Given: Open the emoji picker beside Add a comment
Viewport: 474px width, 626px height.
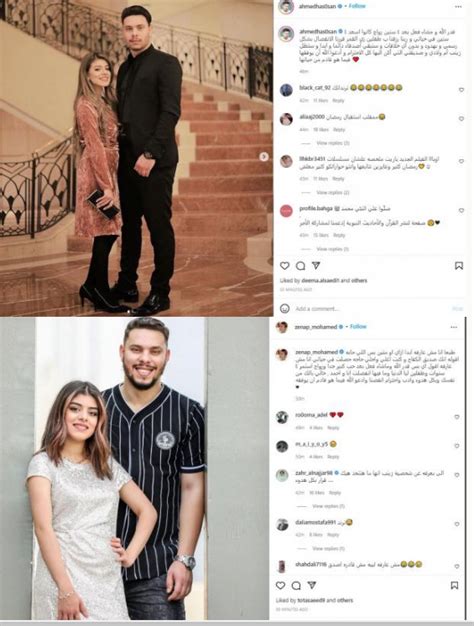Looking at the screenshot, I should [x=285, y=309].
